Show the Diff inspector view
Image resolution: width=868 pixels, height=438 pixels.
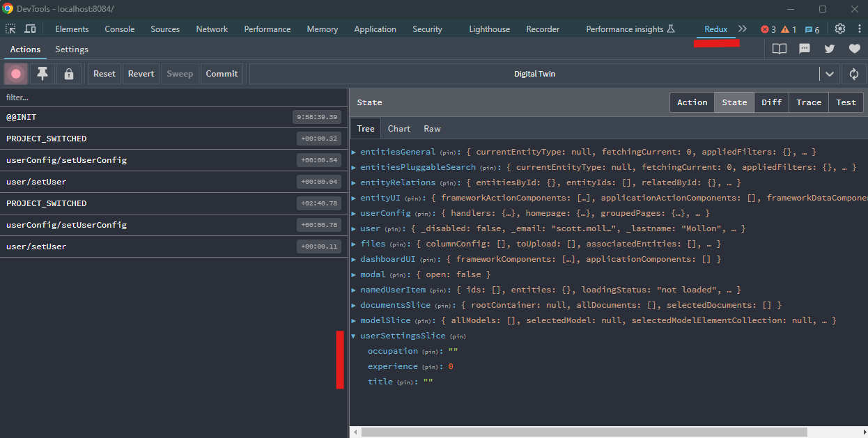771,102
